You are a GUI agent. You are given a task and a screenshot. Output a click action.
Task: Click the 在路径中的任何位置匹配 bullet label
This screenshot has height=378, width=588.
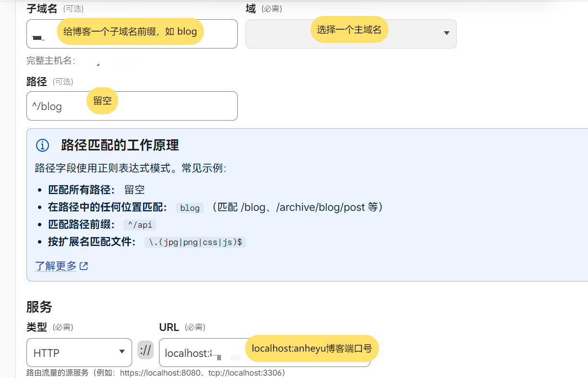(108, 207)
